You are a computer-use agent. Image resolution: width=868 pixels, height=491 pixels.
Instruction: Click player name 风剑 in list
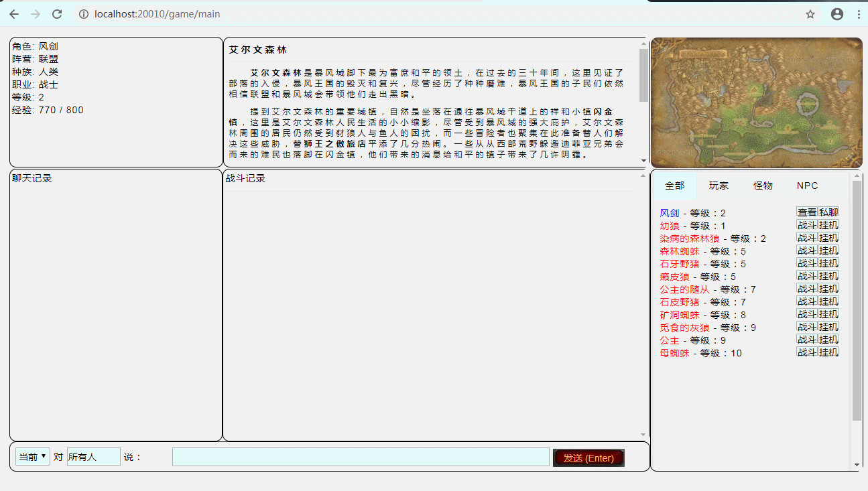tap(670, 213)
